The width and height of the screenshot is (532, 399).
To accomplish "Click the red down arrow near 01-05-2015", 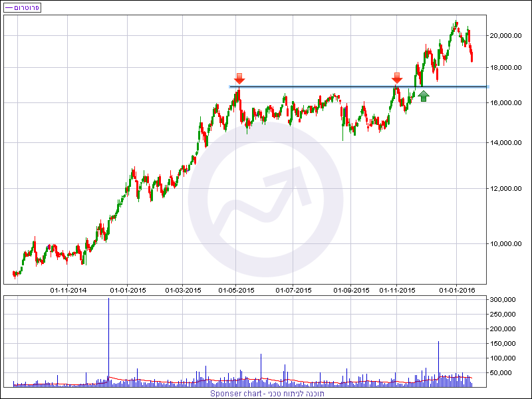I will [x=239, y=78].
